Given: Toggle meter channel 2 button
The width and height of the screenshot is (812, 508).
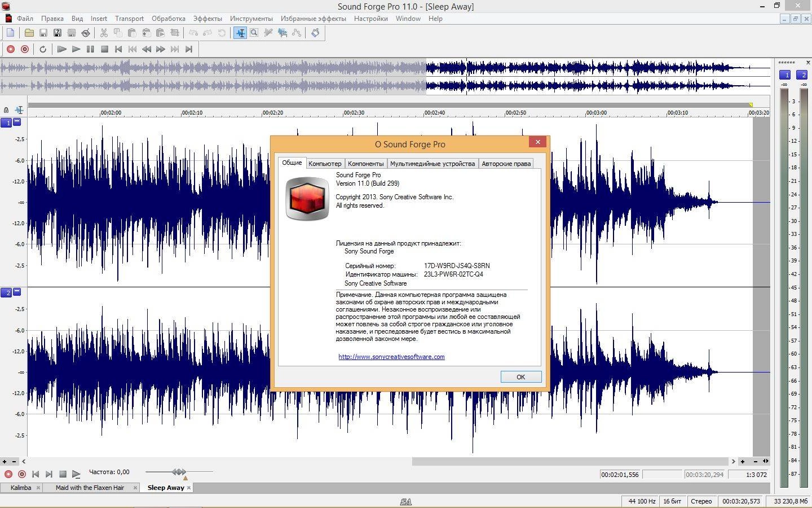Looking at the screenshot, I should 803,75.
